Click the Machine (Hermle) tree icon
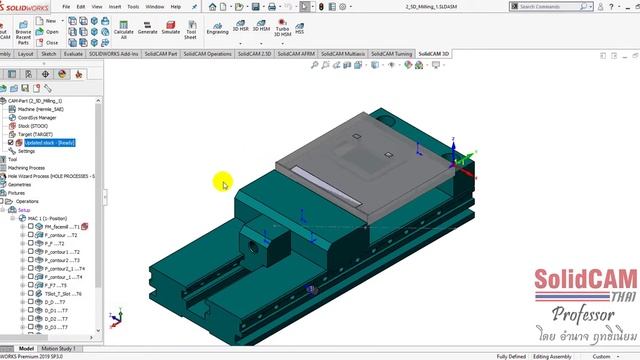This screenshot has width=640, height=360. click(12, 109)
